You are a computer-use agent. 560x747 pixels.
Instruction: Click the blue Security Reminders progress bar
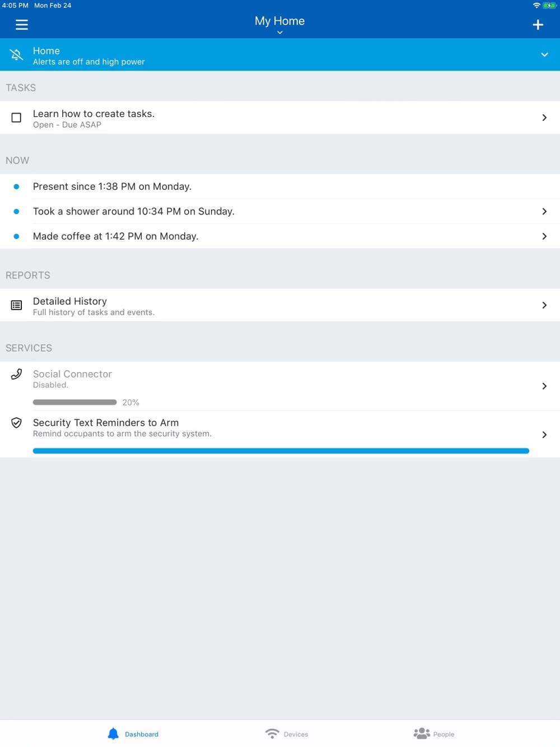click(281, 451)
